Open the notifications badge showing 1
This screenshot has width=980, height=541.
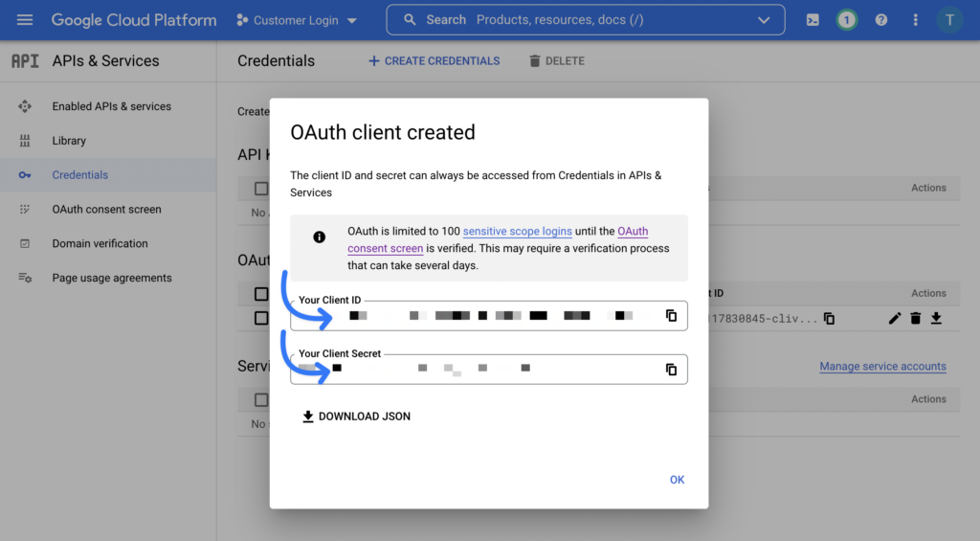click(847, 20)
